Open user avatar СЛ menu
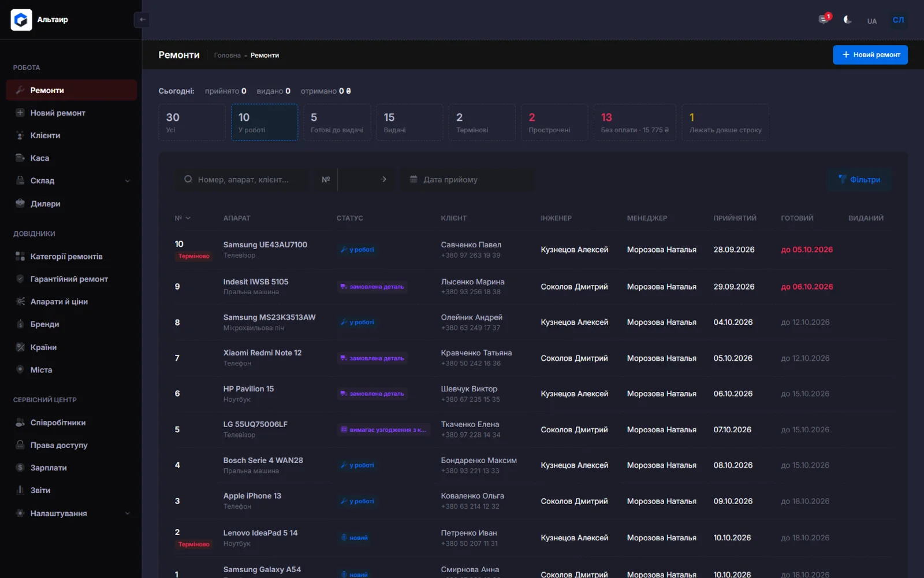 (x=898, y=20)
